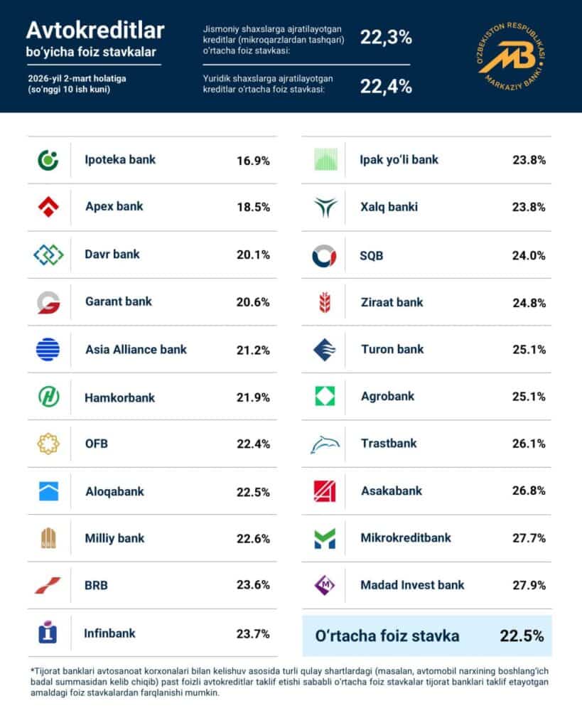Click the Agrobank green square logo
The height and width of the screenshot is (728, 582).
(325, 396)
